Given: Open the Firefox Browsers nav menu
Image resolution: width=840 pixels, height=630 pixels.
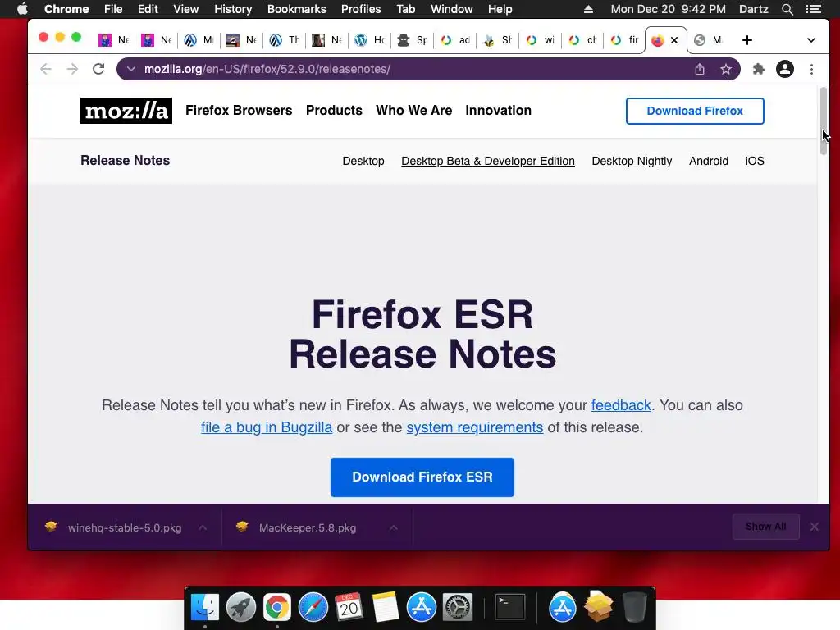Looking at the screenshot, I should [239, 111].
